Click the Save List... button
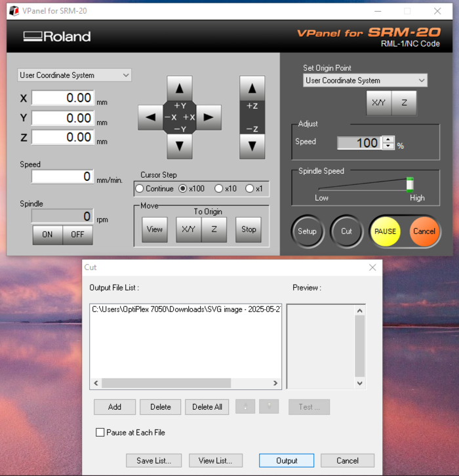Screen dimensions: 459x476 pos(154,460)
